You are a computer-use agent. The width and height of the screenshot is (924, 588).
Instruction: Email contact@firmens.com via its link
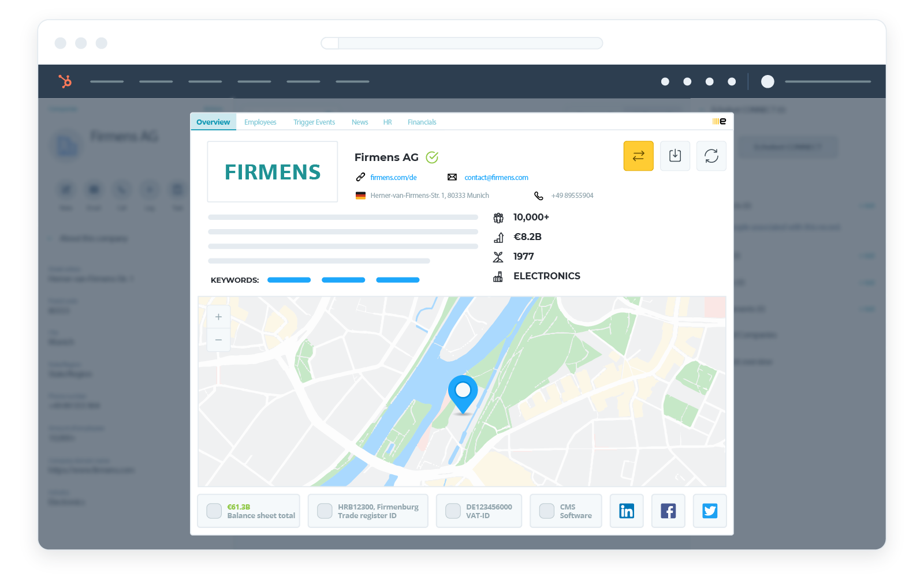coord(495,177)
